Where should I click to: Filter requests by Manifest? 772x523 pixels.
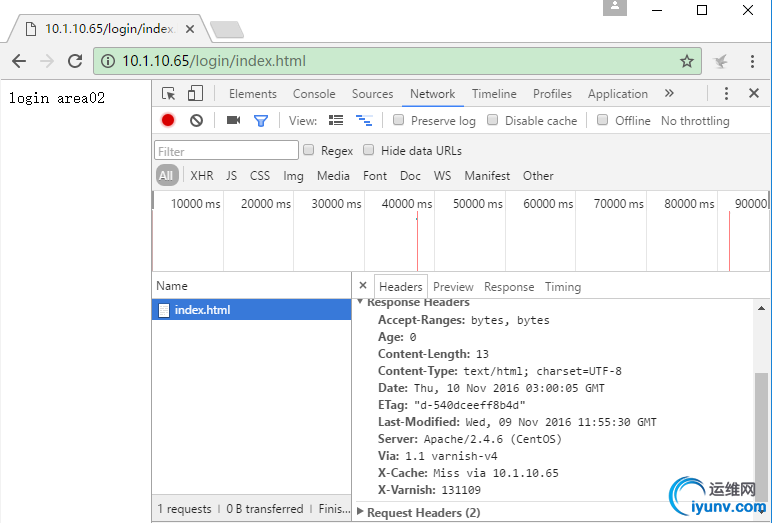pos(487,175)
